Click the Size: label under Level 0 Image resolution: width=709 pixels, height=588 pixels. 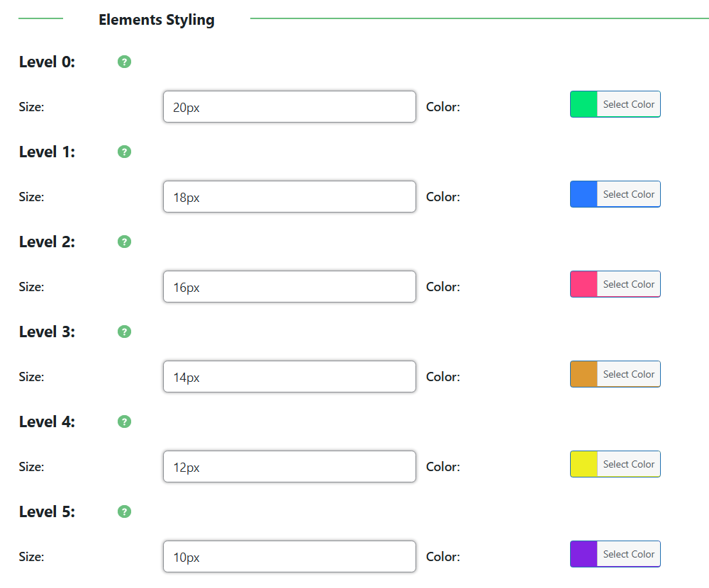click(x=31, y=107)
